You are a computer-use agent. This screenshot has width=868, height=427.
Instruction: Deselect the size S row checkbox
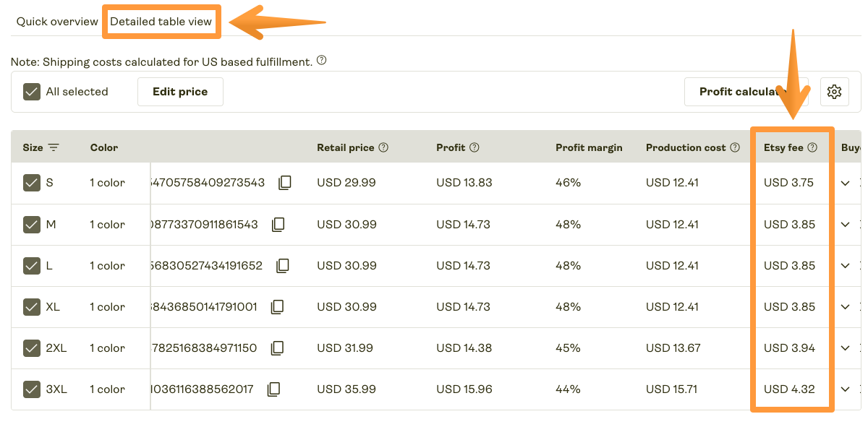pyautogui.click(x=32, y=182)
